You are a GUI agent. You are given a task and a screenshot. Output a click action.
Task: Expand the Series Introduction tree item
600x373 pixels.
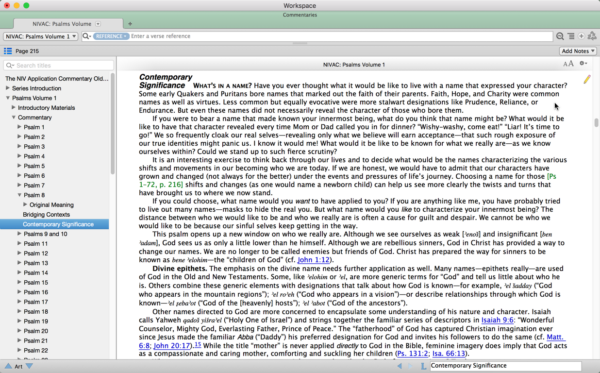[x=7, y=88]
